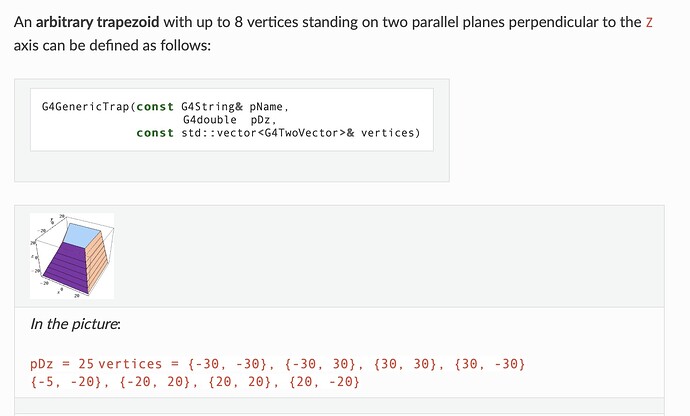Click the {30, 30} vertex value

410,361
